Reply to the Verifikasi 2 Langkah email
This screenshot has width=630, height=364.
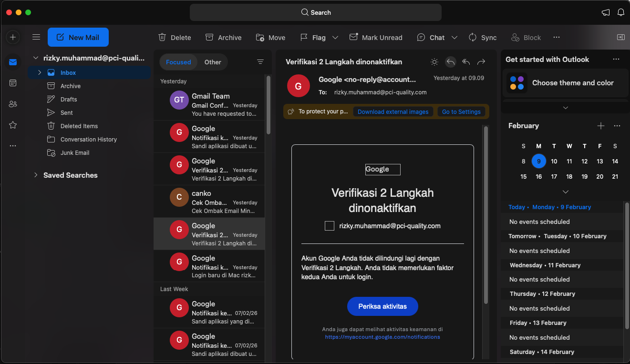pyautogui.click(x=450, y=61)
